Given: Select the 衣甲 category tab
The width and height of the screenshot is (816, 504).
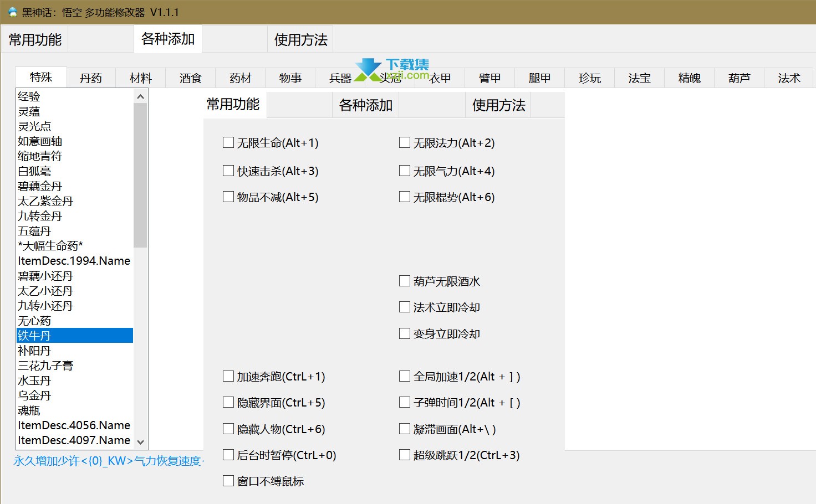Looking at the screenshot, I should pyautogui.click(x=440, y=78).
